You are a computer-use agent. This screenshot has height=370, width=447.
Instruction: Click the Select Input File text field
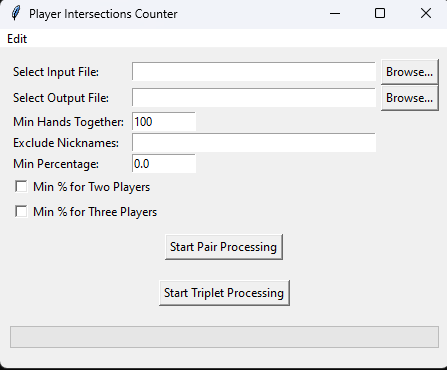pyautogui.click(x=254, y=72)
